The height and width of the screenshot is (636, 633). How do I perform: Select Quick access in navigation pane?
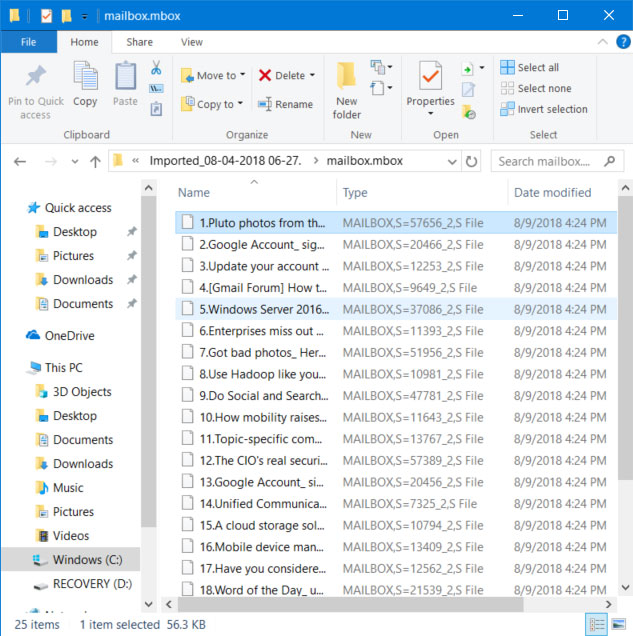coord(69,208)
